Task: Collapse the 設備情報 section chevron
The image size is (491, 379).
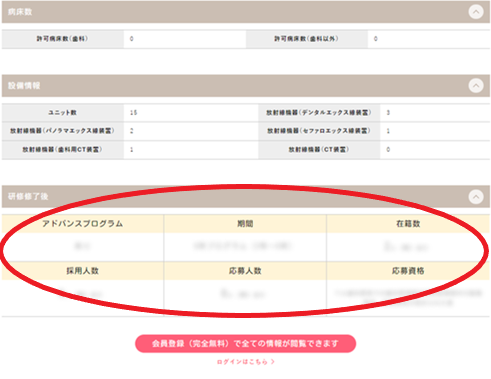Action: 476,86
